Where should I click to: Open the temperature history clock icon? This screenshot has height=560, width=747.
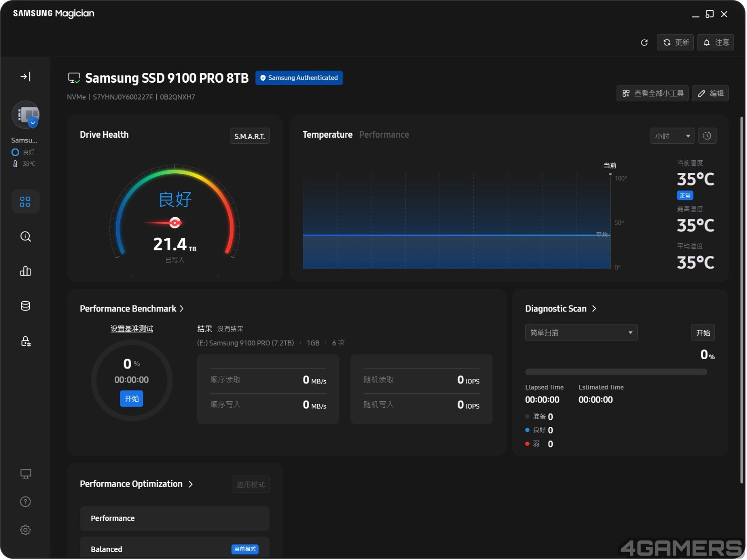pyautogui.click(x=708, y=136)
